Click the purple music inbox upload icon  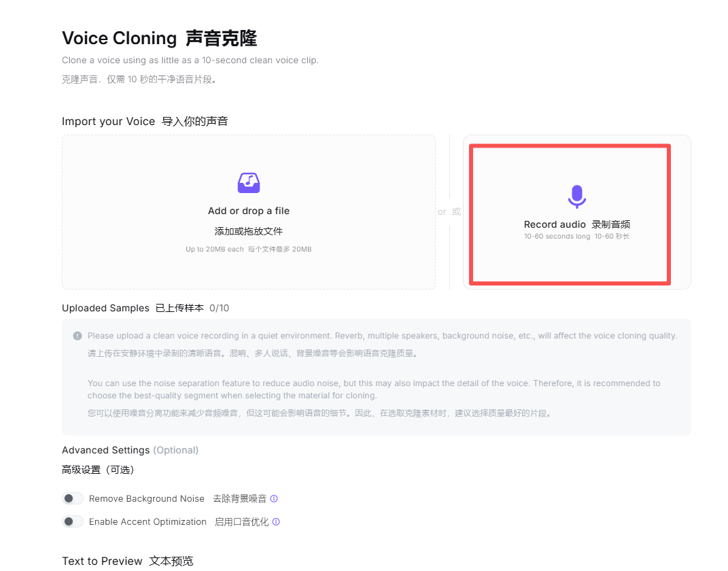pyautogui.click(x=249, y=183)
